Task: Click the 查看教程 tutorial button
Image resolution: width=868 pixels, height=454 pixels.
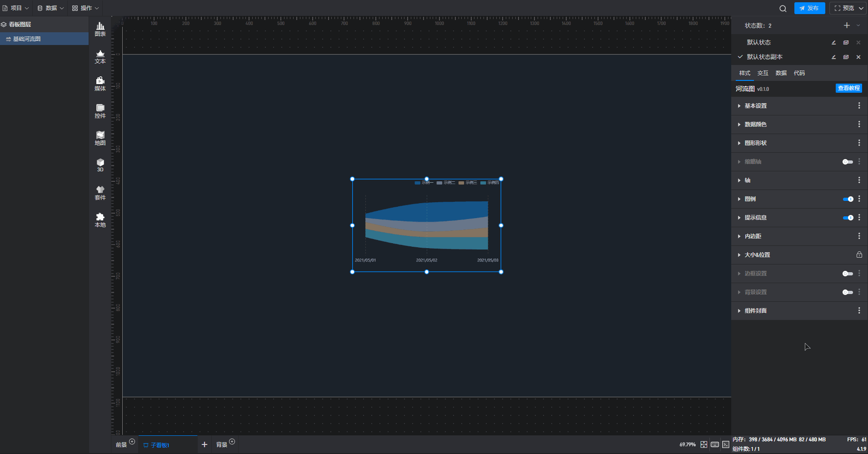Action: click(848, 88)
